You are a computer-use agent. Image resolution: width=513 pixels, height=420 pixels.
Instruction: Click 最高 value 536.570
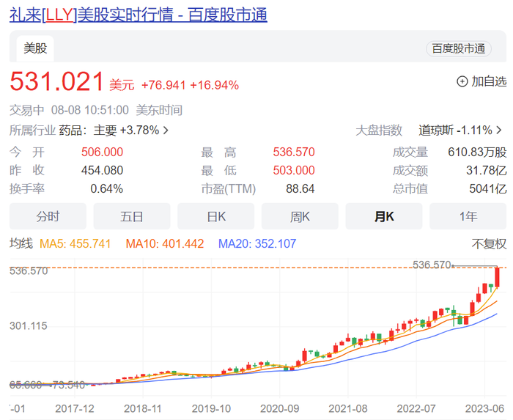(294, 152)
